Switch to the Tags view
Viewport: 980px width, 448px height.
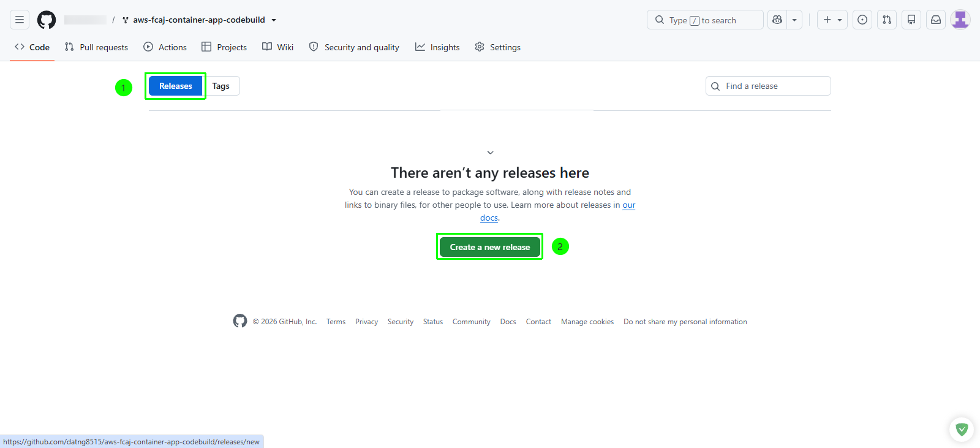click(x=221, y=86)
